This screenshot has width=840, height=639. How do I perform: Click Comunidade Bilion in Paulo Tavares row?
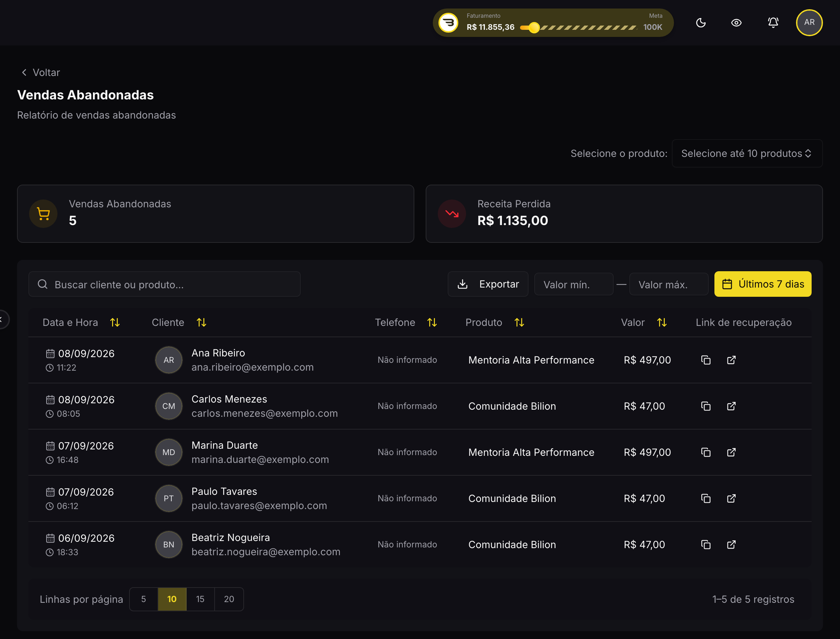(x=512, y=498)
